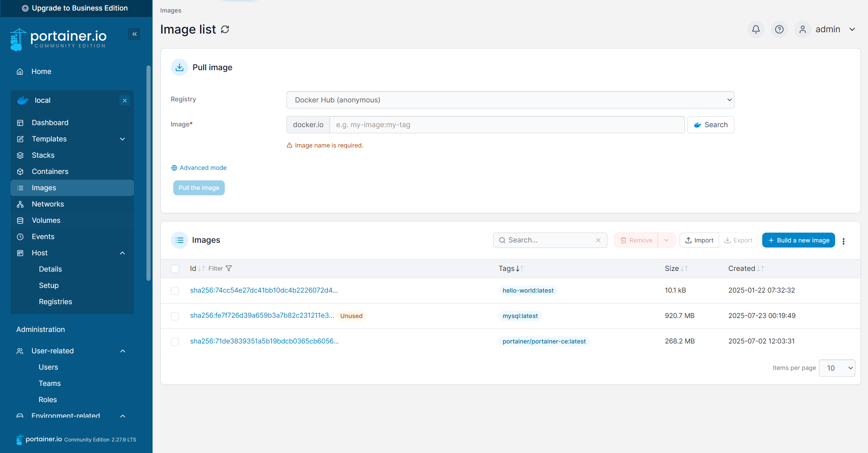
Task: Open the help question mark icon
Action: tap(779, 29)
